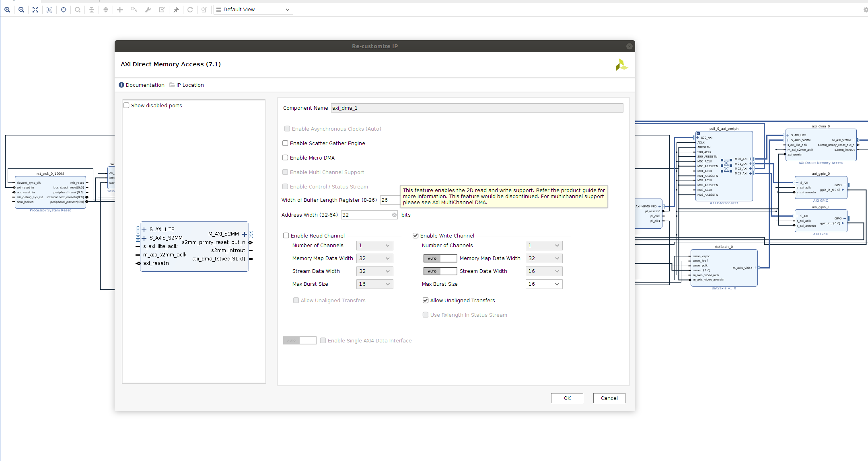This screenshot has width=868, height=461.
Task: Click the select-area cursor icon
Action: pos(49,10)
